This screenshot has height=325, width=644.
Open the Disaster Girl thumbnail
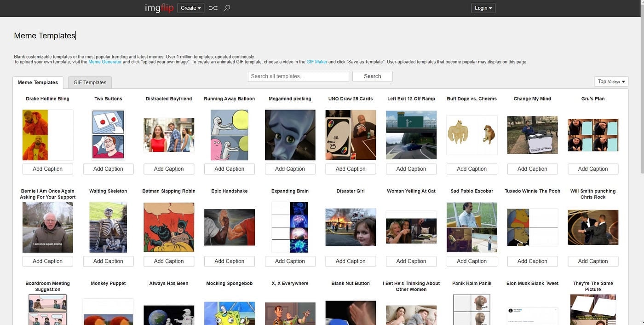351,227
